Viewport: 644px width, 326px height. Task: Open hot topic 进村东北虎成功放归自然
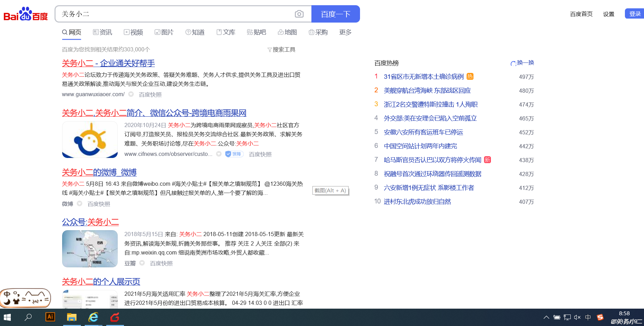[x=417, y=202]
